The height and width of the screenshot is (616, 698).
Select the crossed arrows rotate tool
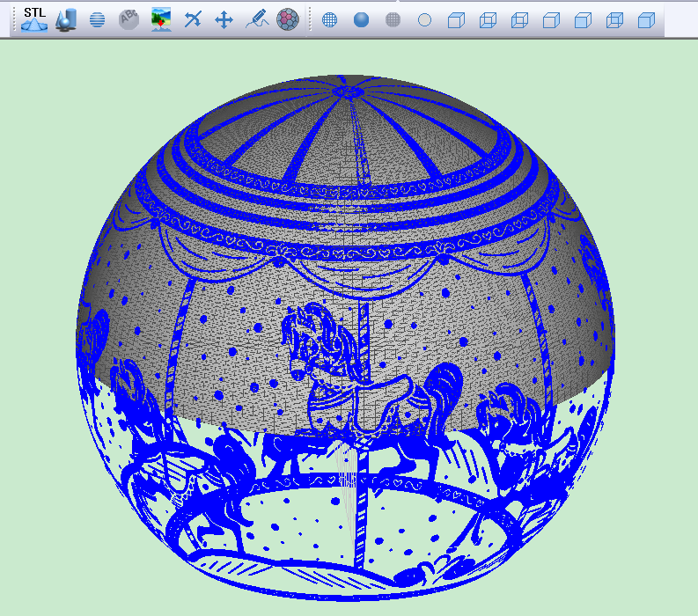click(193, 19)
